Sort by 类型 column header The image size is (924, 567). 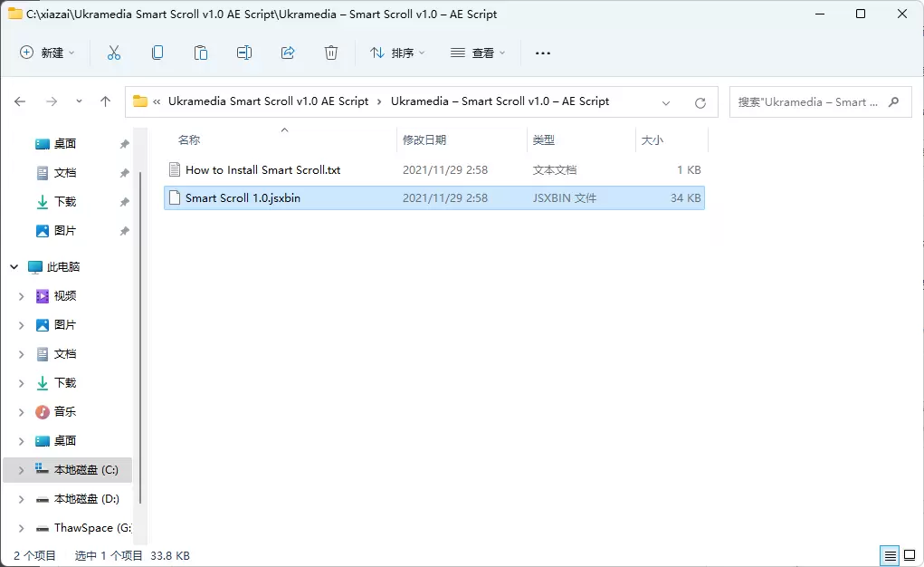[544, 139]
